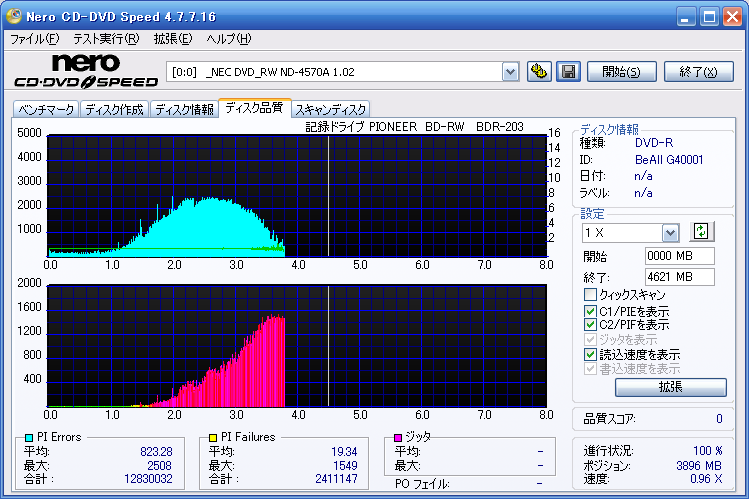Click PI Failures 平均 value 19.34
749x499 pixels.
[x=344, y=452]
